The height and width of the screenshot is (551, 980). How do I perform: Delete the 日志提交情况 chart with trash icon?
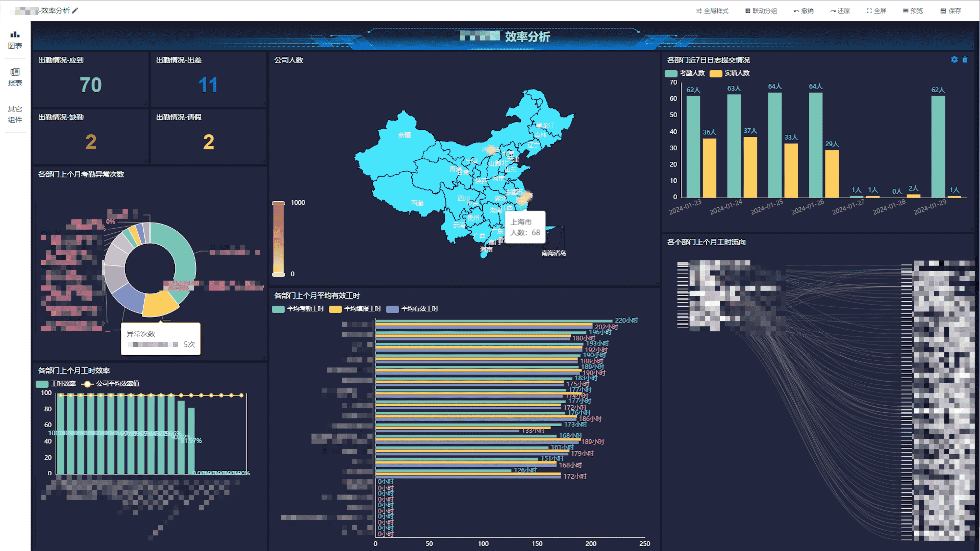click(965, 59)
